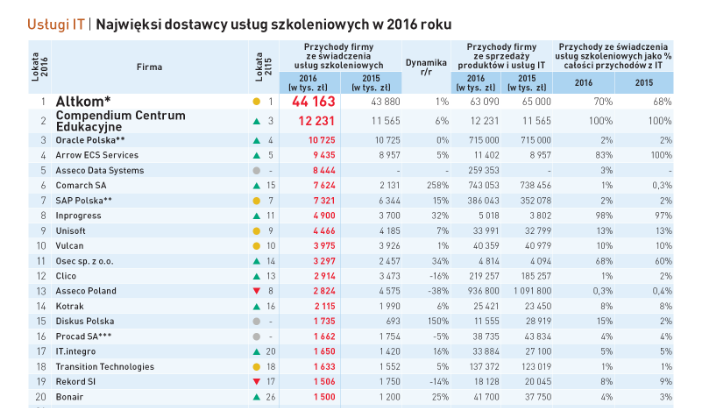This screenshot has width=710, height=408.
Task: Click Altkom's red 44 163 revenue value
Action: (x=313, y=102)
